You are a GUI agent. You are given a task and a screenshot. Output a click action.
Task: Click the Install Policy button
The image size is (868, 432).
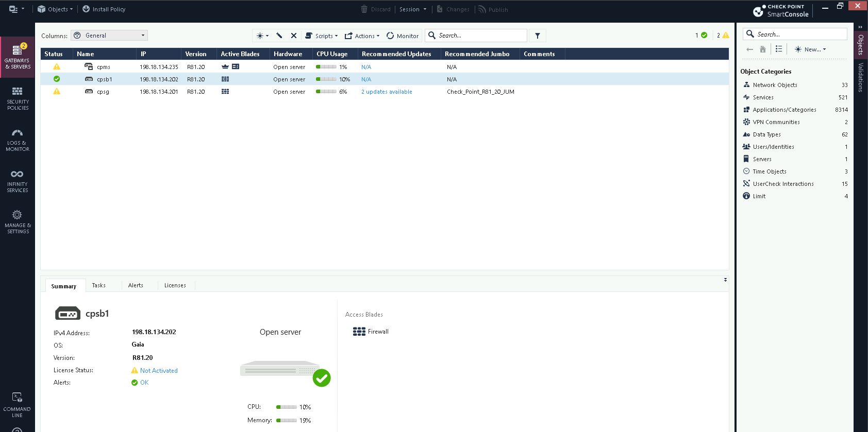[104, 9]
